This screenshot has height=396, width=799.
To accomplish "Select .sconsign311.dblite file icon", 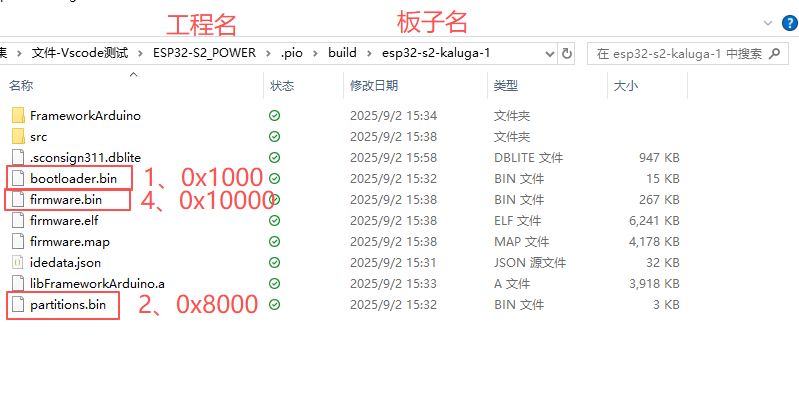I will click(x=18, y=157).
